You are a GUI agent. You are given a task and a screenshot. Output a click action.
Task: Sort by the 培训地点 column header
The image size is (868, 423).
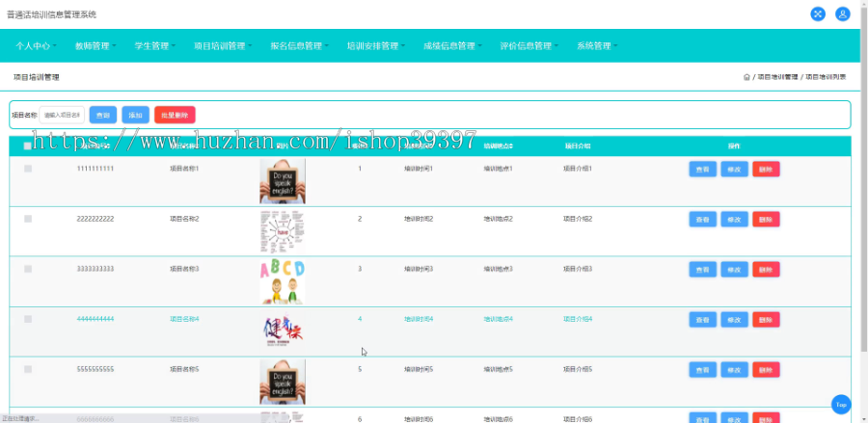pyautogui.click(x=499, y=146)
